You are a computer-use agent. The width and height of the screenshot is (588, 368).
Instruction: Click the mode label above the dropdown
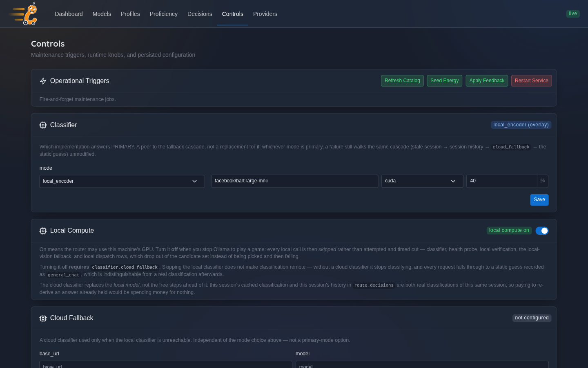[46, 168]
